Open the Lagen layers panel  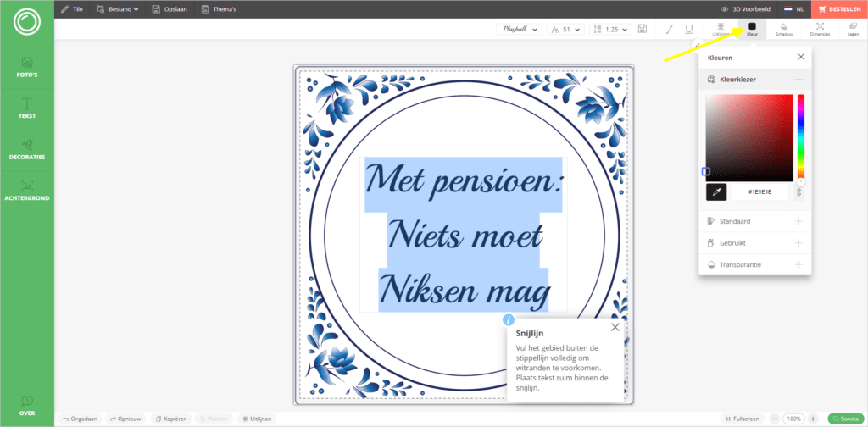(x=853, y=30)
